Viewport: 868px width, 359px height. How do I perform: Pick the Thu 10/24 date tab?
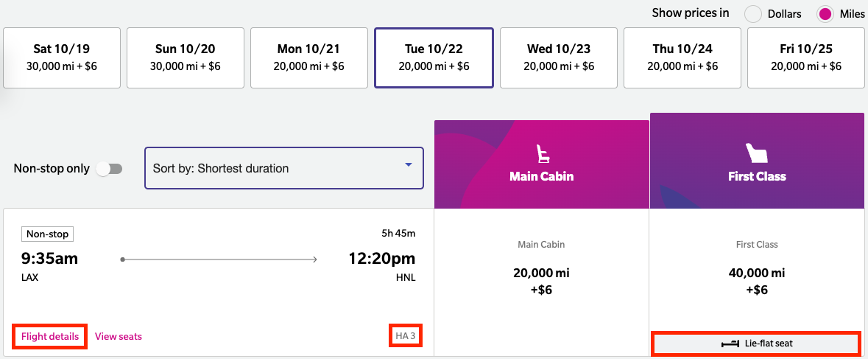tap(682, 57)
